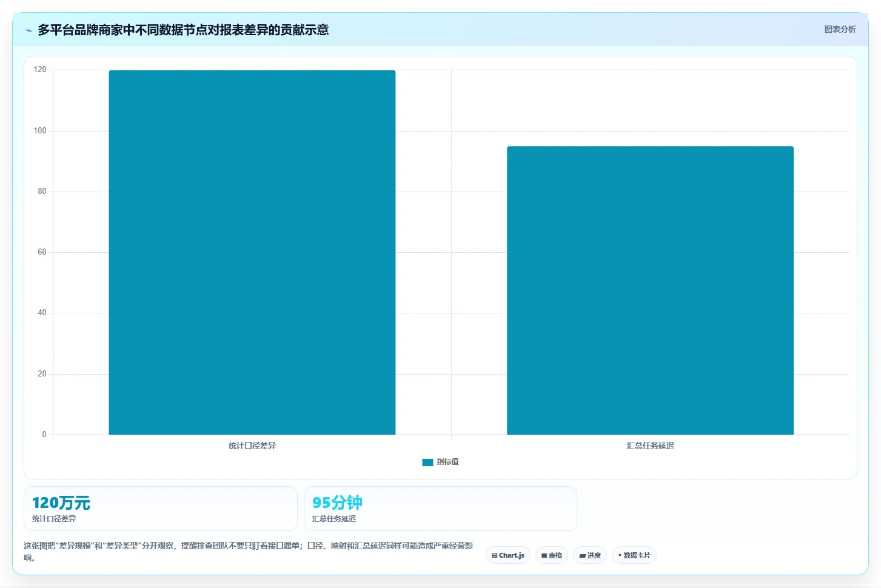Click the Chart.js tag

[x=508, y=555]
